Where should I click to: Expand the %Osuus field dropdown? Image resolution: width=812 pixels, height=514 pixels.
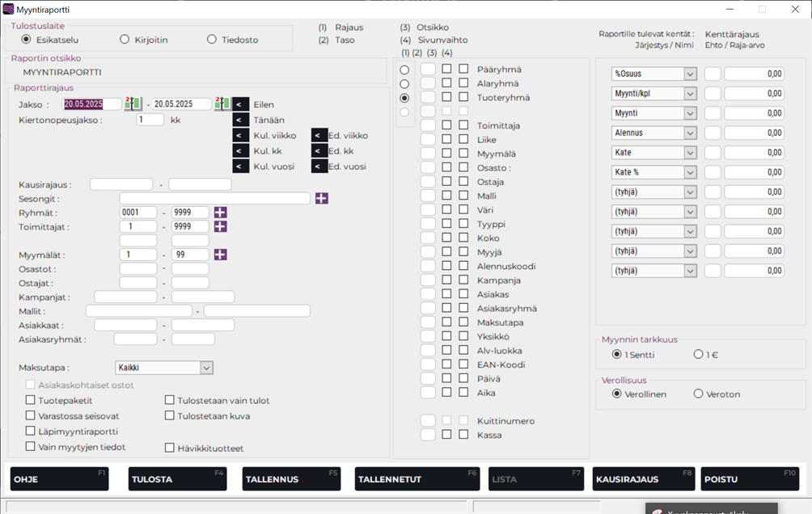point(690,74)
